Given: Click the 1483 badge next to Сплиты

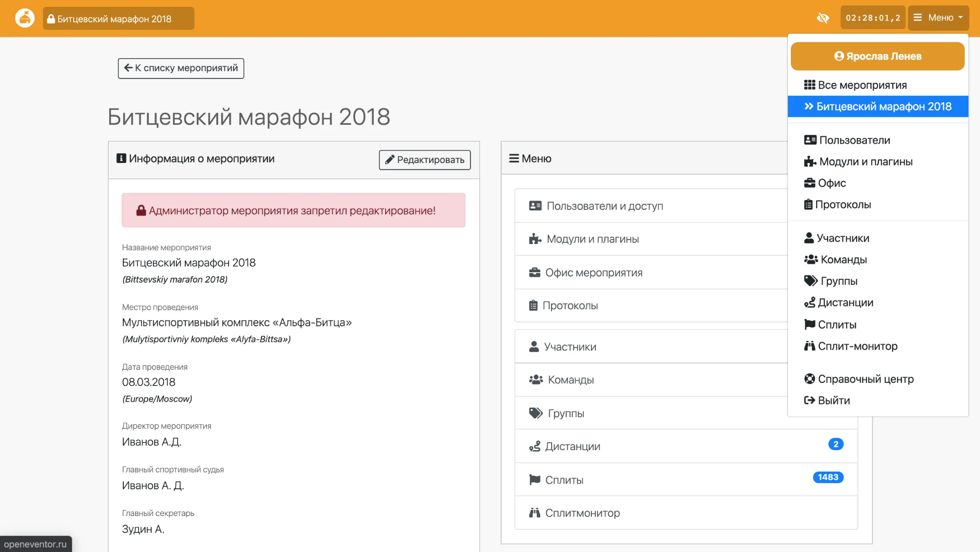Looking at the screenshot, I should click(828, 478).
